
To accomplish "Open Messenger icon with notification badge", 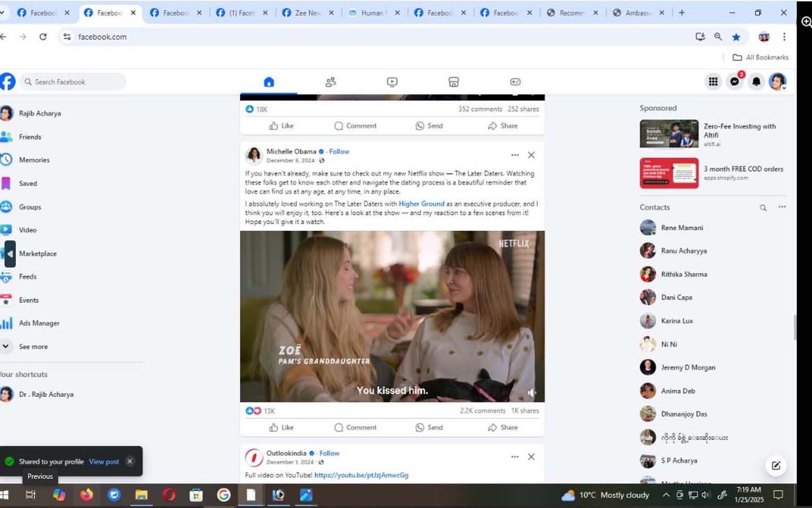I will point(735,82).
